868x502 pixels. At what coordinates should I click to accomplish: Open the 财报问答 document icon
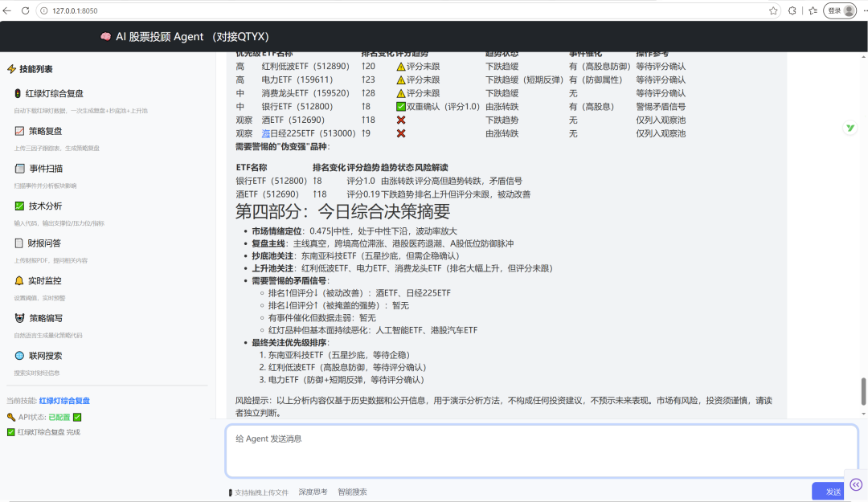point(18,243)
